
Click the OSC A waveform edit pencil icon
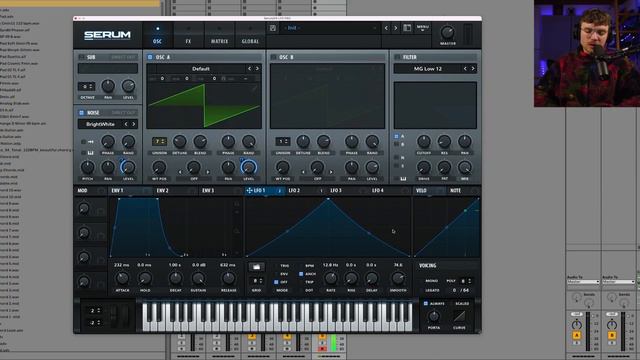pyautogui.click(x=255, y=88)
